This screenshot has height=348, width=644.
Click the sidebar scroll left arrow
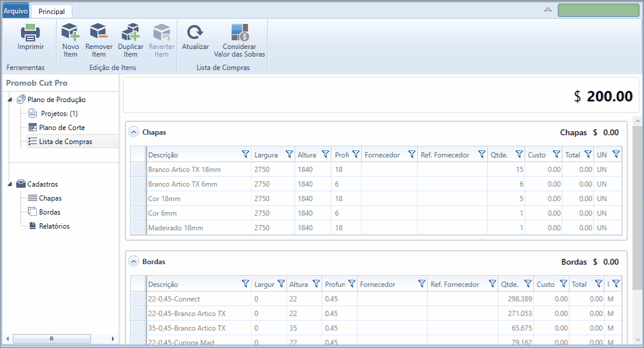coord(8,339)
